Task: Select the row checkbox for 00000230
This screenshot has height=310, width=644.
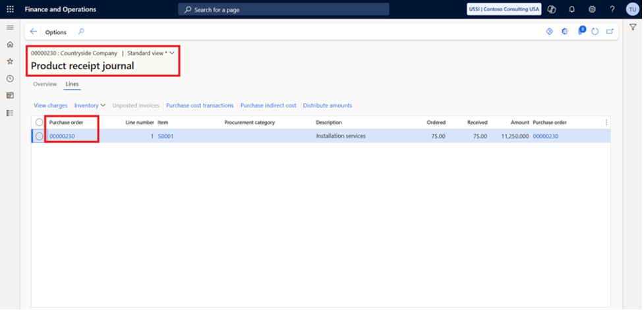Action: click(40, 136)
